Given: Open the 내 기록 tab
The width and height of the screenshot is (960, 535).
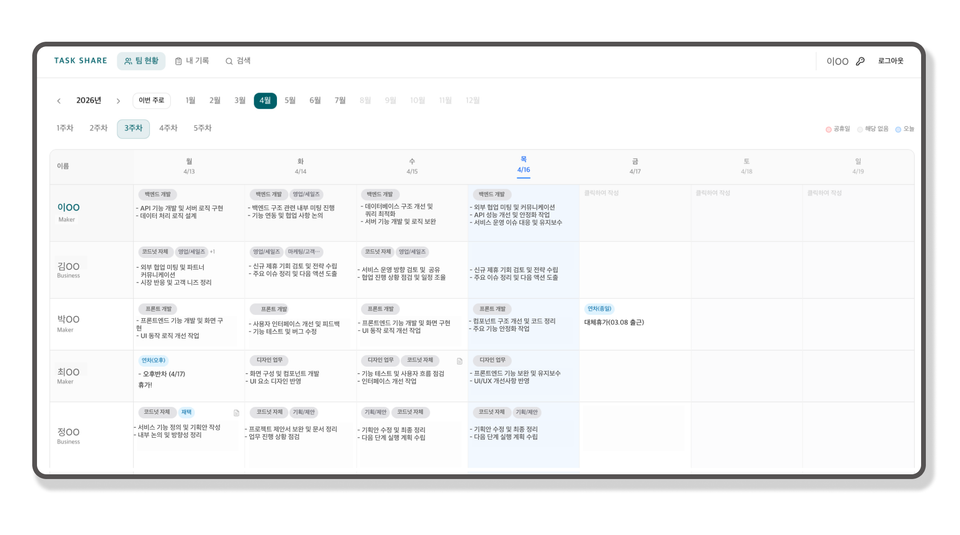Looking at the screenshot, I should 192,61.
